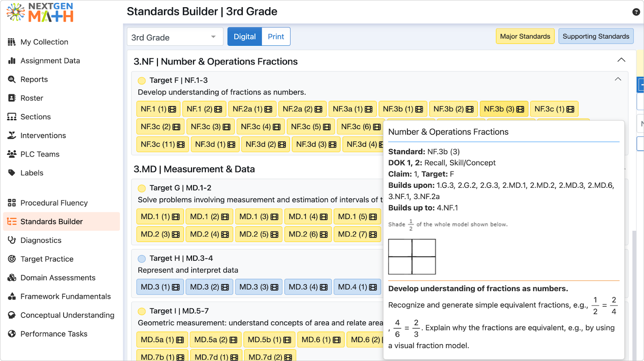644x361 pixels.
Task: Click the yellow circle beside Target I
Action: point(142,311)
